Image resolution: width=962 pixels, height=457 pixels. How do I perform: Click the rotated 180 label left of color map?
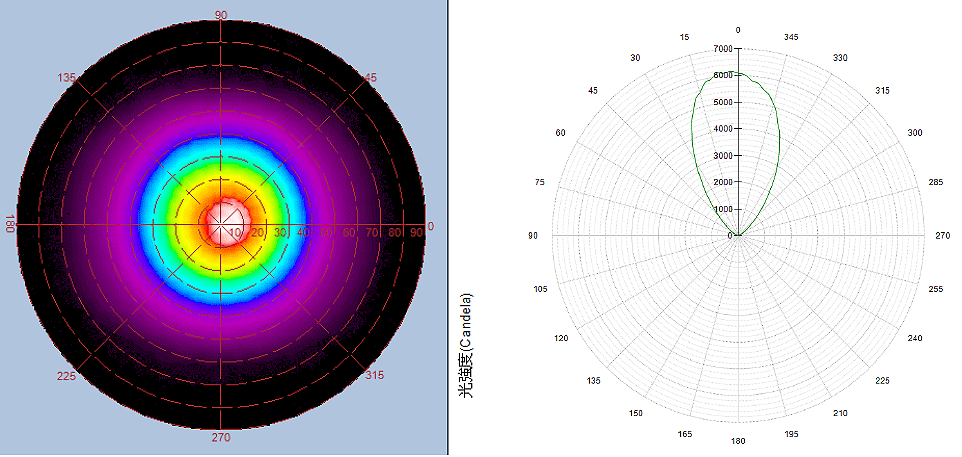(x=11, y=222)
